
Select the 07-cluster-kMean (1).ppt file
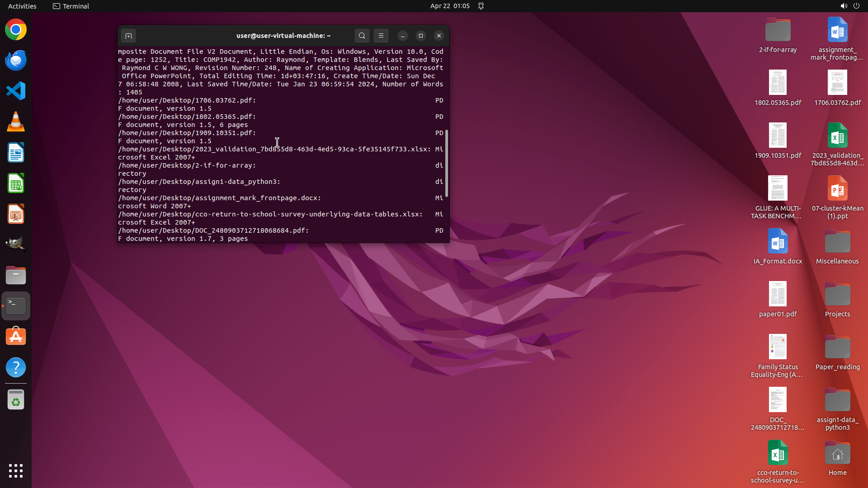point(837,188)
